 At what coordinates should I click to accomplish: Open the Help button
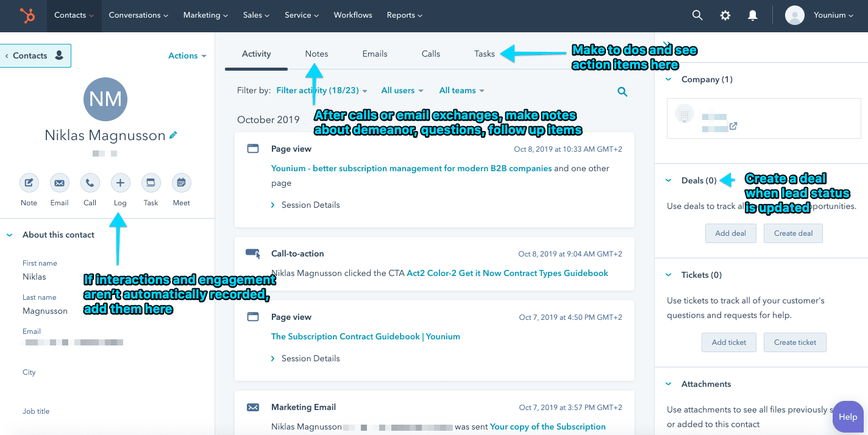click(x=848, y=417)
